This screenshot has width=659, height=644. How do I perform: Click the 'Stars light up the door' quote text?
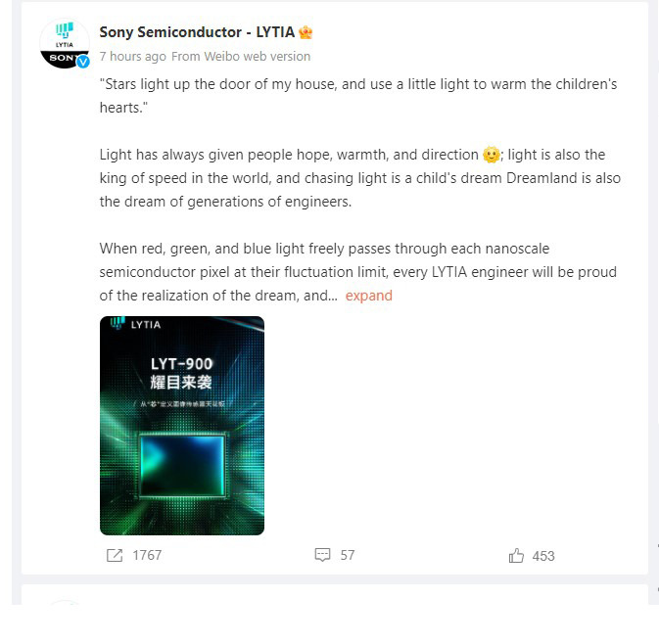pyautogui.click(x=358, y=96)
